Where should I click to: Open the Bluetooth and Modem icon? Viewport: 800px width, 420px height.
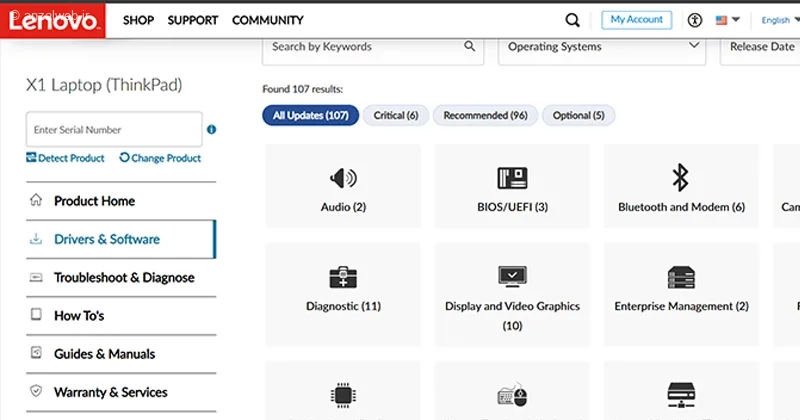pos(681,178)
